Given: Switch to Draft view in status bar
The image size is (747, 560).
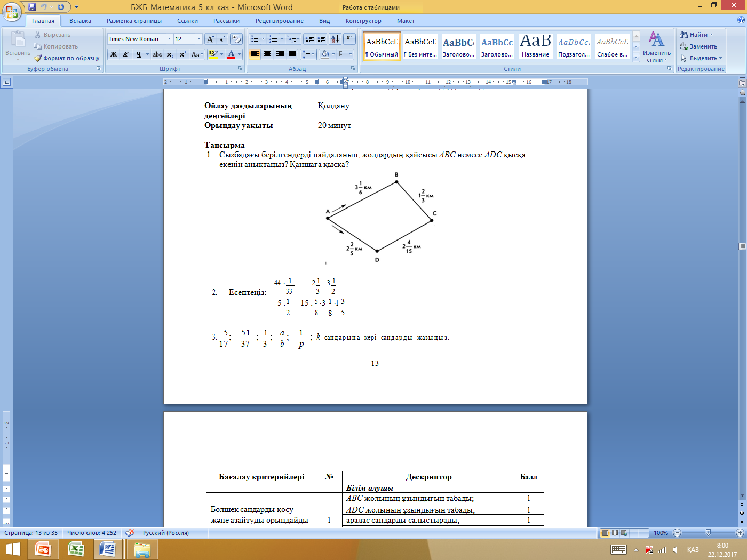Looking at the screenshot, I should 644,533.
